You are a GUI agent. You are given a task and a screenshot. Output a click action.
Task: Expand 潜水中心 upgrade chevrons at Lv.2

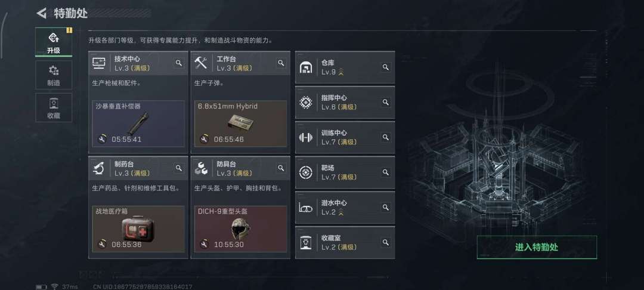pos(341,212)
